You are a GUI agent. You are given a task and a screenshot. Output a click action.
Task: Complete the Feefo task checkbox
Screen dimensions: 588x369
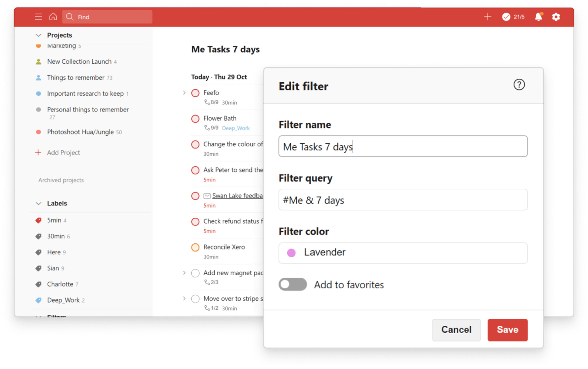point(195,93)
